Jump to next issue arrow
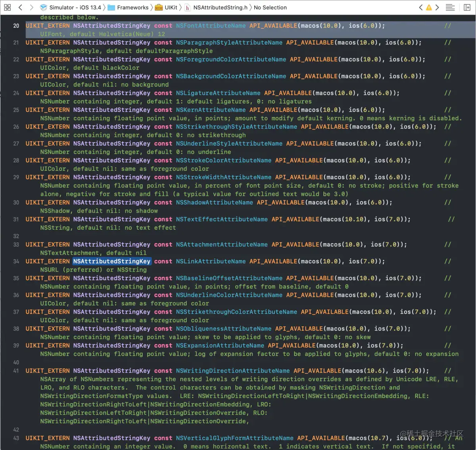The height and width of the screenshot is (450, 476). [437, 7]
